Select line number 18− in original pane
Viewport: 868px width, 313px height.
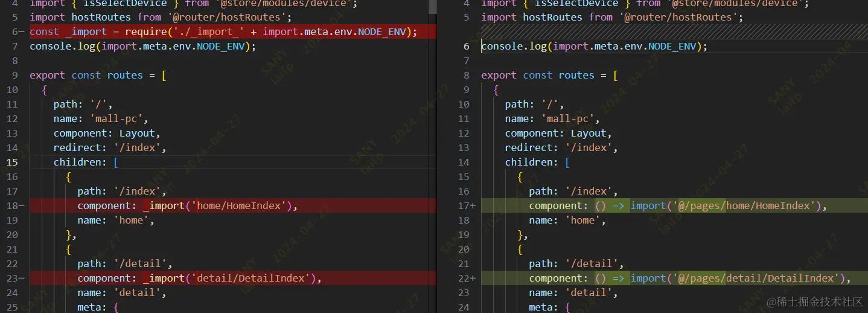(14, 205)
